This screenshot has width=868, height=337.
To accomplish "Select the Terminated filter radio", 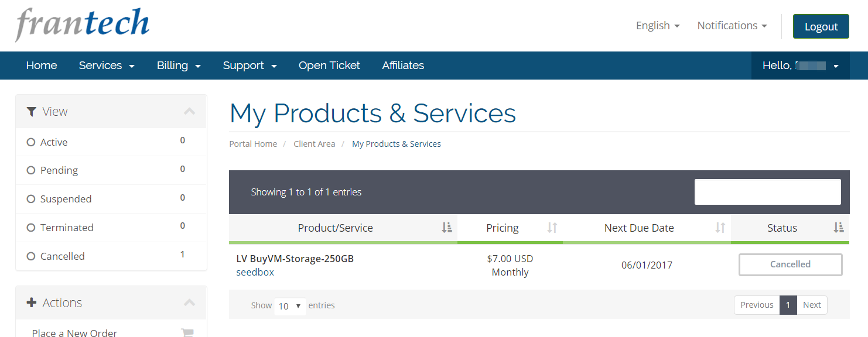I will point(31,228).
